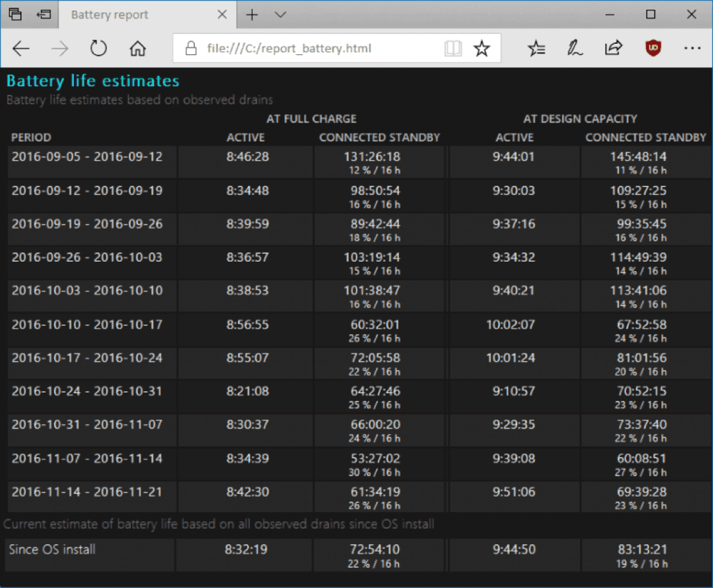Add page to favorites star icon
The height and width of the screenshot is (588, 713).
[x=481, y=49]
